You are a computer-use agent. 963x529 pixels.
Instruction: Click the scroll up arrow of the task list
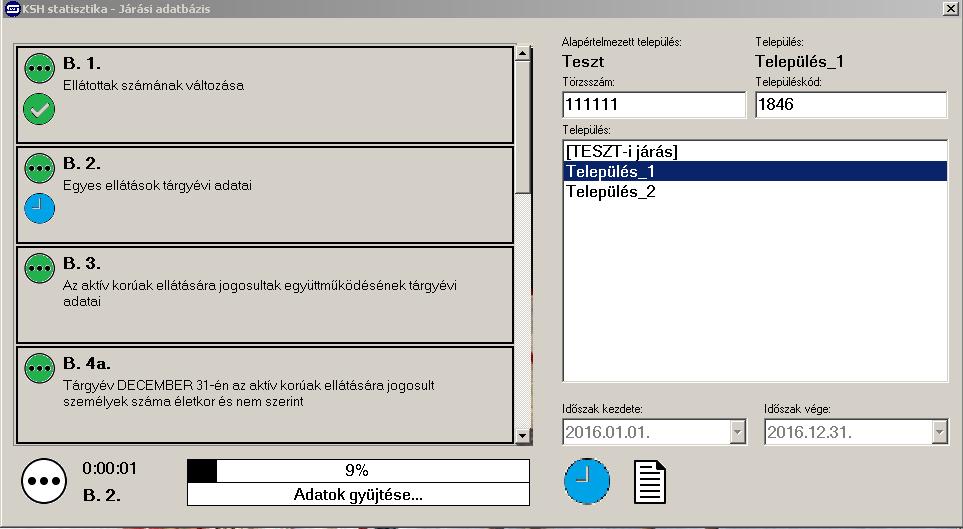[x=523, y=53]
